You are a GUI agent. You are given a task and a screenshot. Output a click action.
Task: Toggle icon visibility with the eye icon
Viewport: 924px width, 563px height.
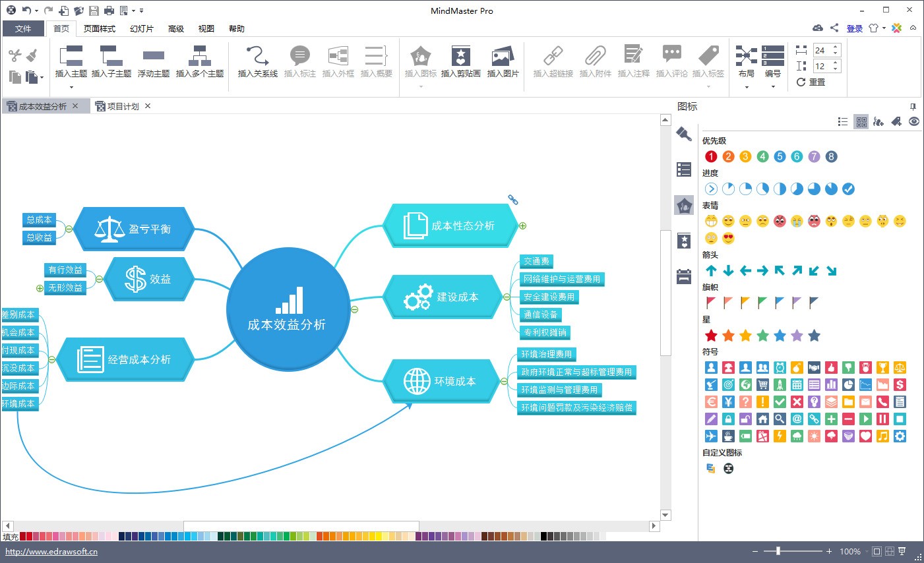coord(914,121)
